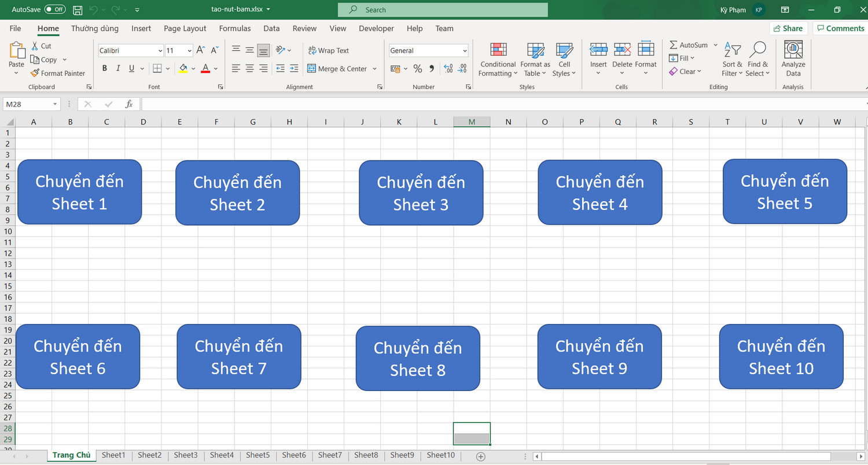Click the Increase Decimal icon

pyautogui.click(x=448, y=68)
